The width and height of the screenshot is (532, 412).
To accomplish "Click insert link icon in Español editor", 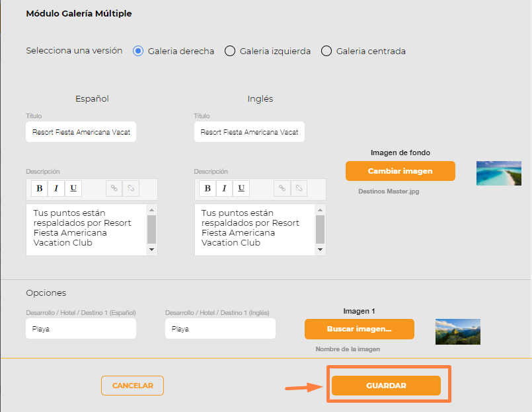I will [114, 188].
